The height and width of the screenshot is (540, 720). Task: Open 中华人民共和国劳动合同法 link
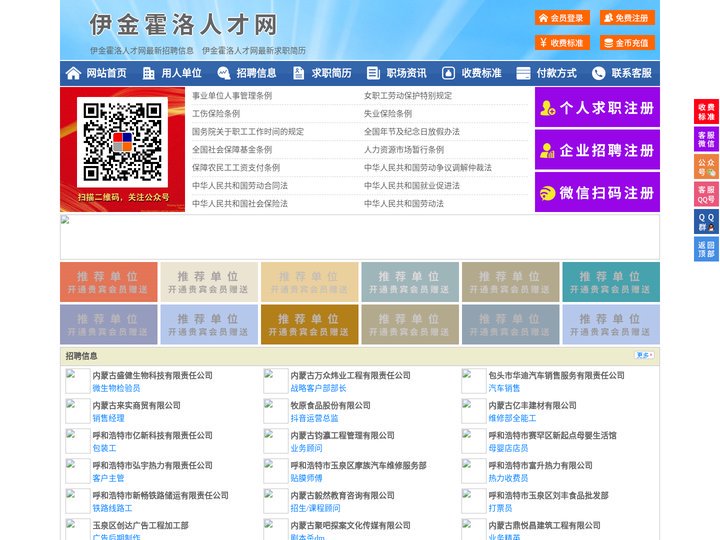point(240,186)
